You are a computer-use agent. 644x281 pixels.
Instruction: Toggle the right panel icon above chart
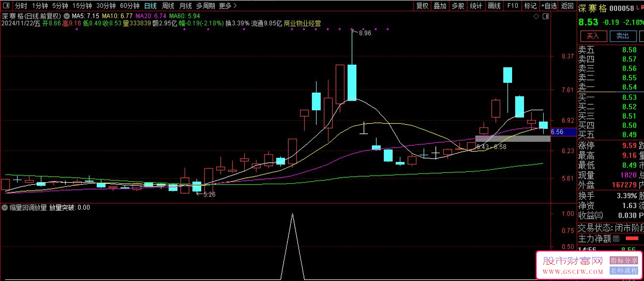(545, 17)
